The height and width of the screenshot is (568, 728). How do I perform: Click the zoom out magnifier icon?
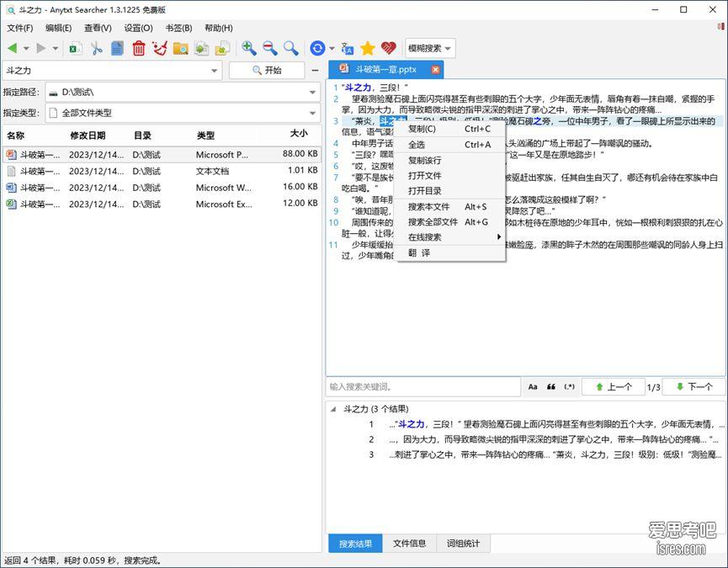pos(270,49)
